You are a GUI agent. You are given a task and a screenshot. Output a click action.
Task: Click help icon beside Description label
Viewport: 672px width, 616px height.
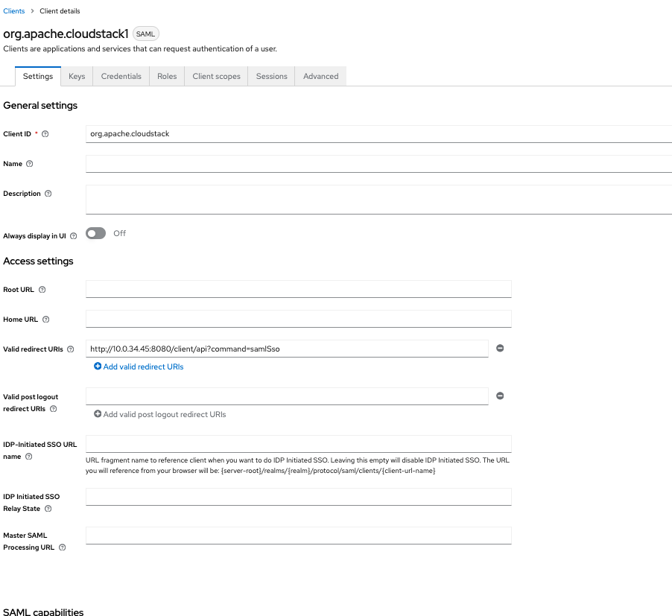click(48, 194)
